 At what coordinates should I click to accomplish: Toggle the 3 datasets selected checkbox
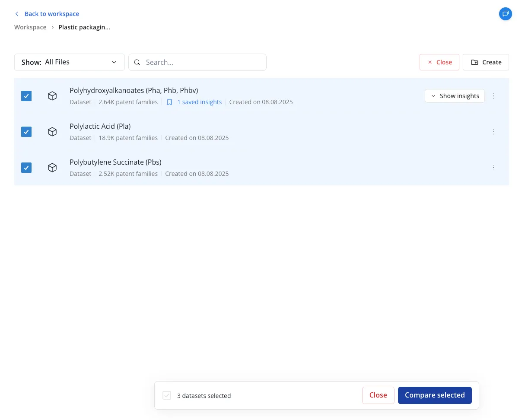[167, 395]
